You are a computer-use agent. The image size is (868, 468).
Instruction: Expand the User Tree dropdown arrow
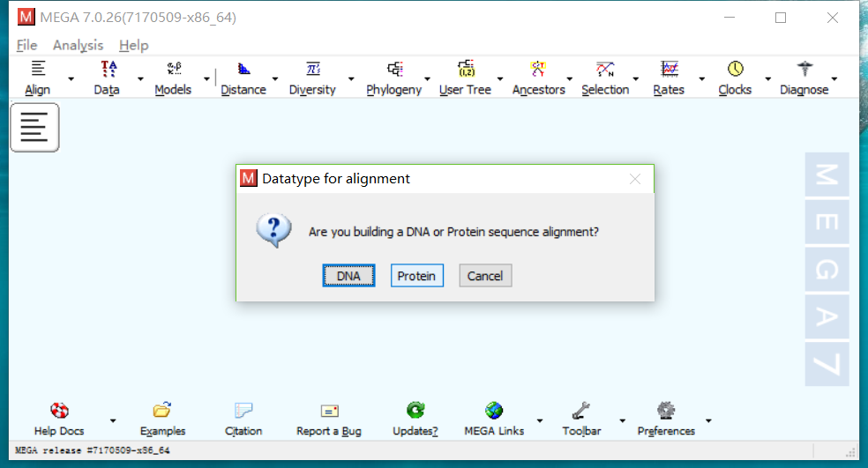coord(500,79)
